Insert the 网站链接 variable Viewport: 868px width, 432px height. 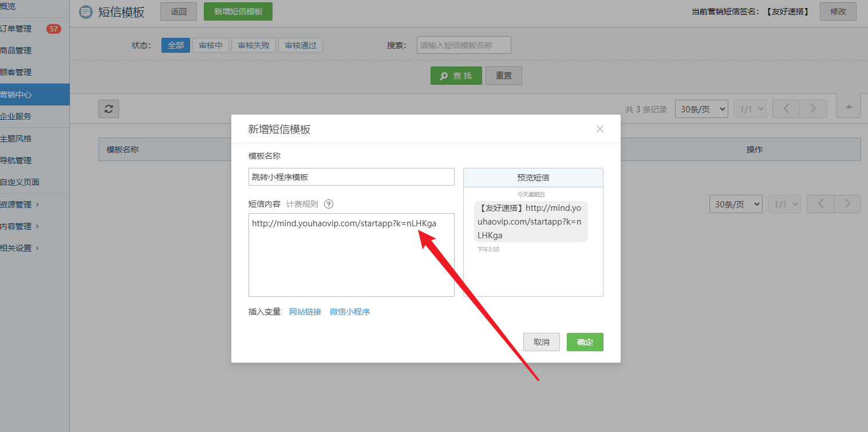pos(305,312)
